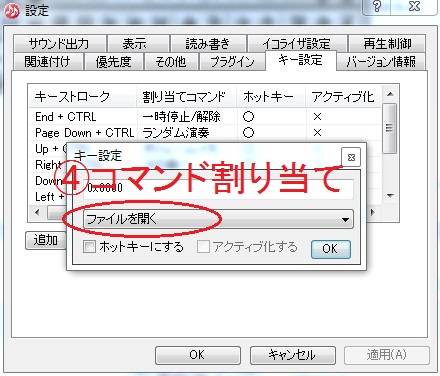Click the help question mark button

pos(377,7)
